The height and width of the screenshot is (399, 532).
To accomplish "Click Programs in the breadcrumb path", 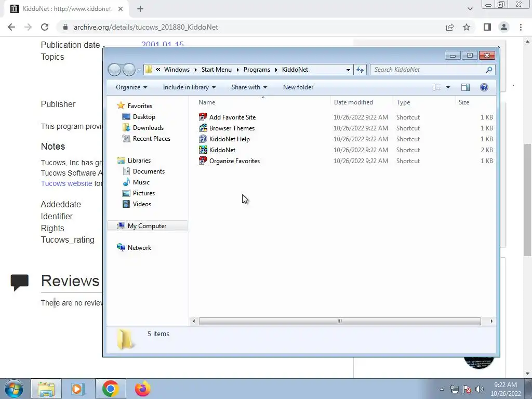I will point(257,70).
